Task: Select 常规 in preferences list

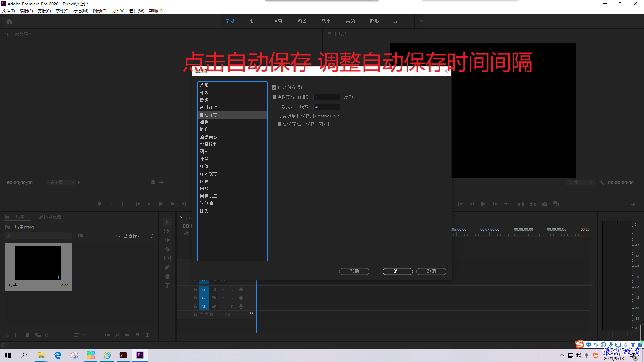Action: (x=232, y=85)
